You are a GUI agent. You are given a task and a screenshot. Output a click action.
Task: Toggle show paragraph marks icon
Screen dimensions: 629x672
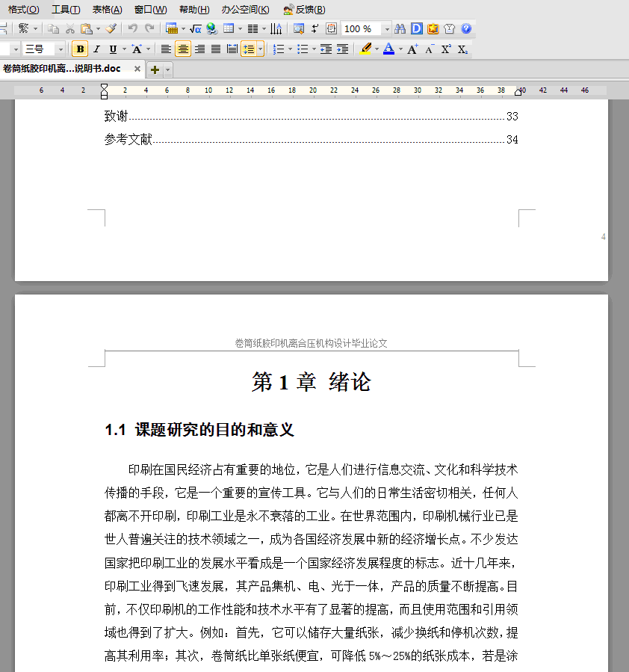pyautogui.click(x=315, y=28)
